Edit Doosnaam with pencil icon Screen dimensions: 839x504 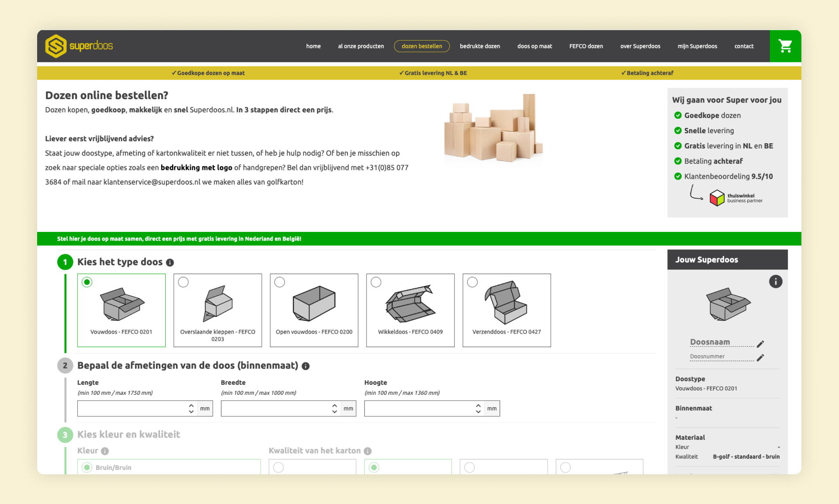pyautogui.click(x=760, y=344)
